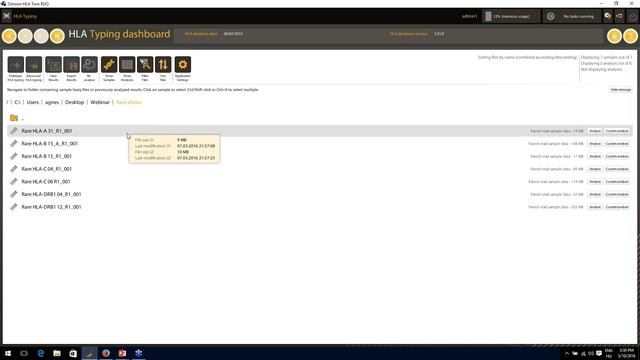Click the Holotype HLA typing toolbar icon

pyautogui.click(x=16, y=64)
